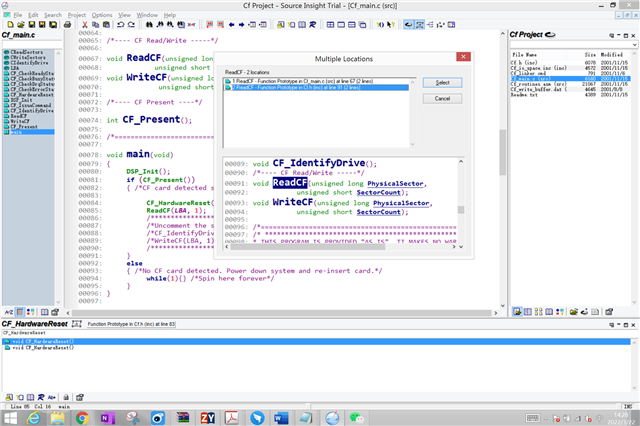Click the Windows Start button
This screenshot has width=640, height=426.
(x=9, y=417)
